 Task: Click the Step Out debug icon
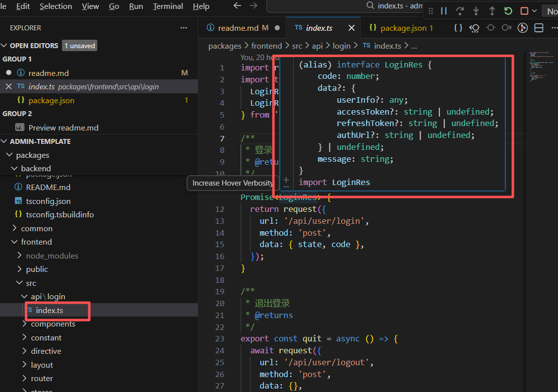click(x=492, y=11)
